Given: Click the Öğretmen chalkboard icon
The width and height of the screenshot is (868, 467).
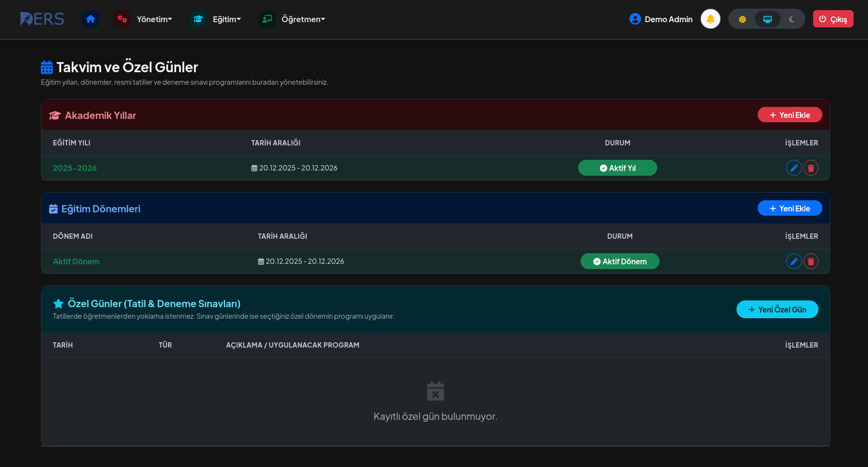Looking at the screenshot, I should (267, 19).
